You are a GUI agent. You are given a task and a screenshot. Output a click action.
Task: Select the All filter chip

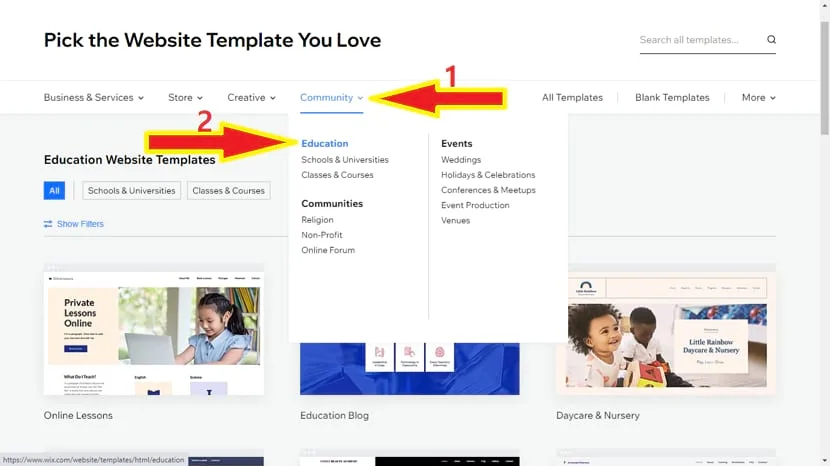54,191
